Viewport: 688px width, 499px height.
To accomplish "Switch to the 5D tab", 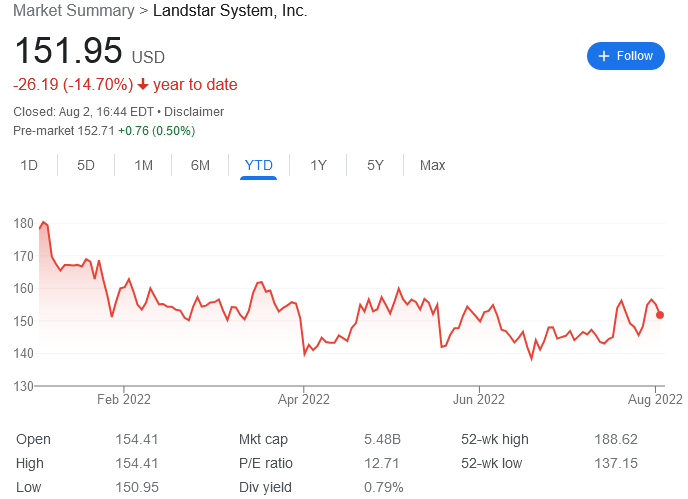I will tap(86, 165).
